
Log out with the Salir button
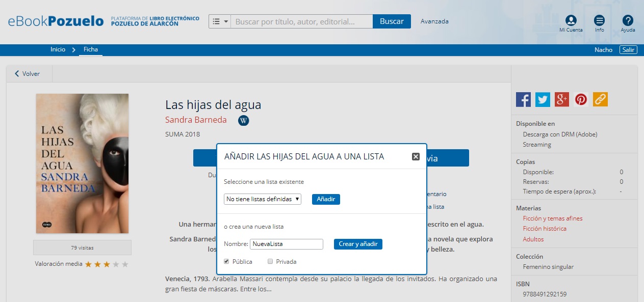[x=628, y=50]
